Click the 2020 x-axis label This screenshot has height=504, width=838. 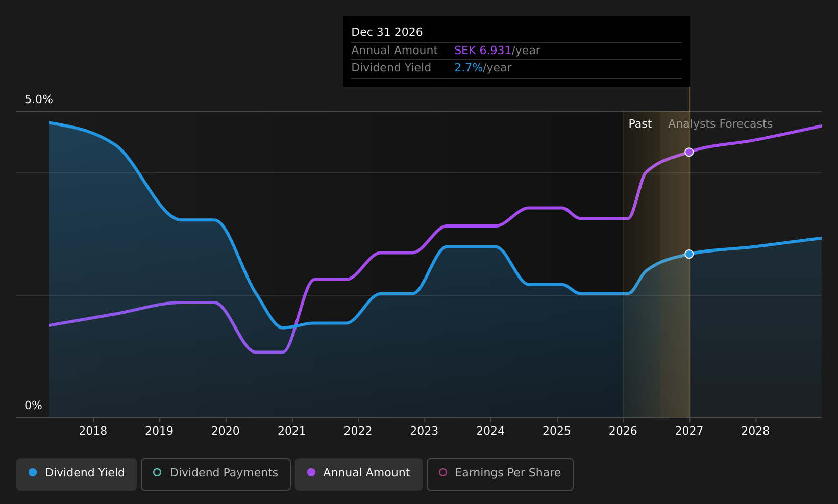(226, 431)
